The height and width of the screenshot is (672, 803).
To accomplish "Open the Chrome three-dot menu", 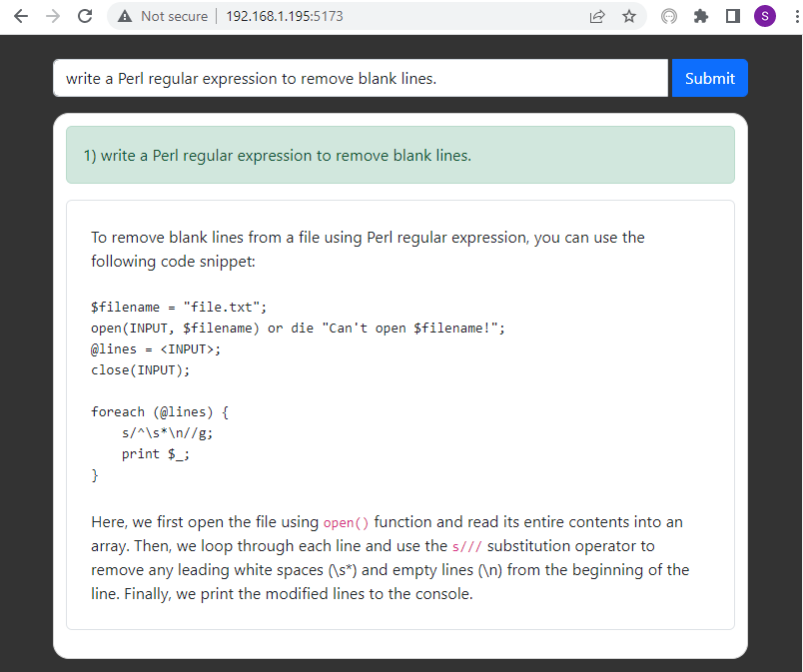I will (797, 16).
